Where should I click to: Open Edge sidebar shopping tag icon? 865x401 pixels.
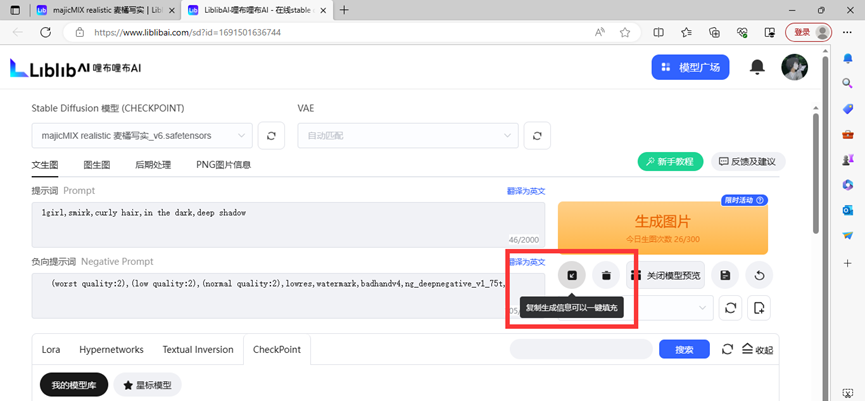[847, 109]
